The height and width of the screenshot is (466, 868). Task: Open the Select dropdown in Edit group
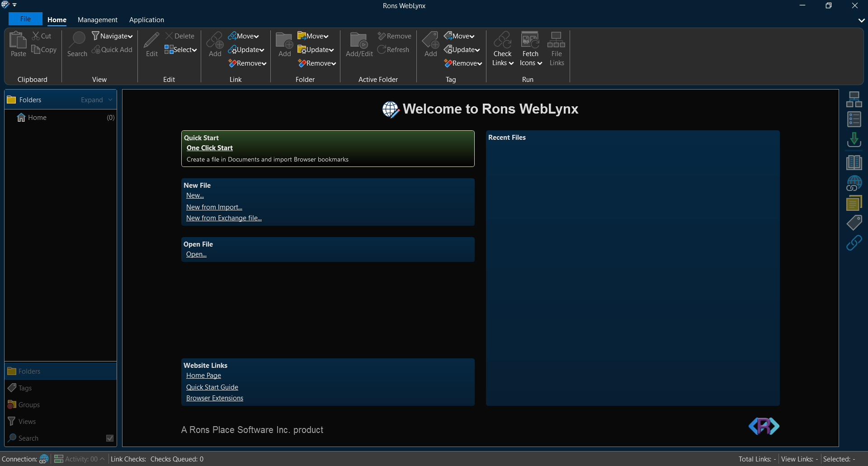pyautogui.click(x=180, y=50)
